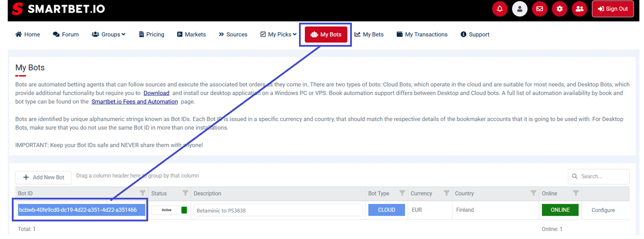Open filter on Bot ID column

tap(143, 193)
